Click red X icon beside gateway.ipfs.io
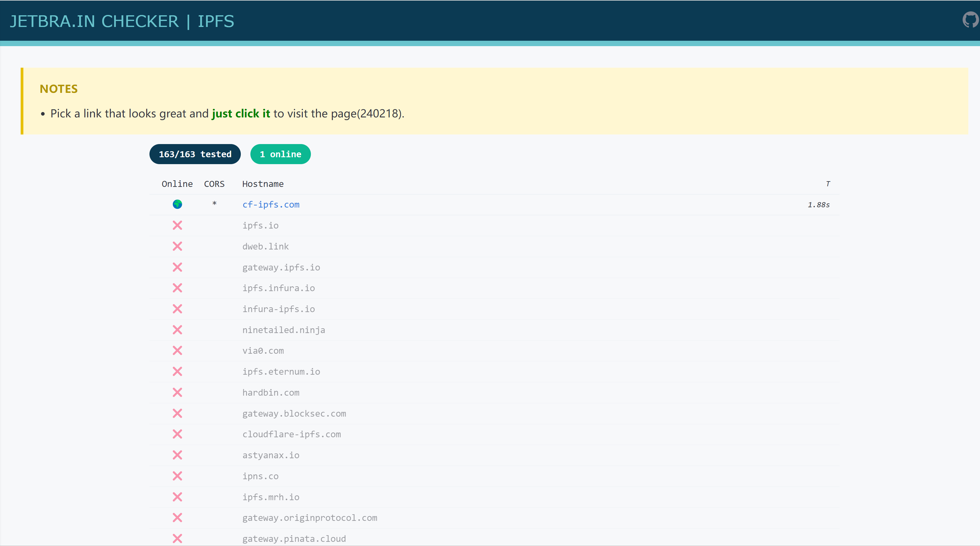This screenshot has width=980, height=546. click(x=177, y=267)
